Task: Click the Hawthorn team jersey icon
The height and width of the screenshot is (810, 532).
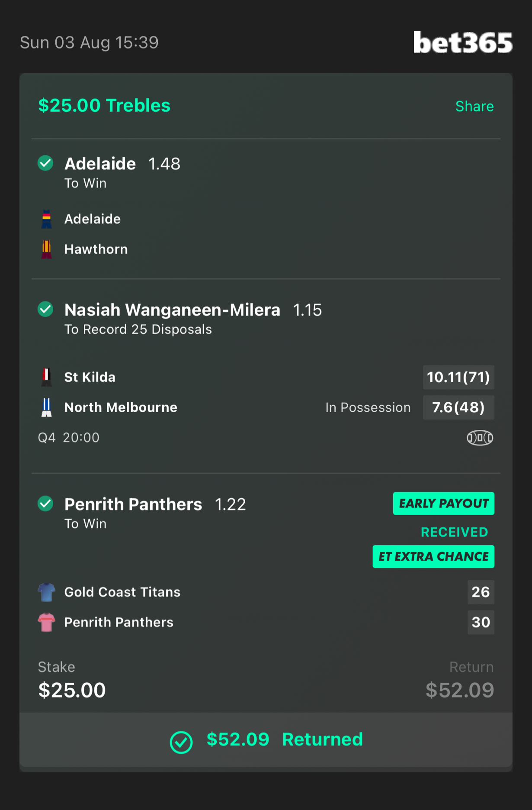Action: point(46,249)
